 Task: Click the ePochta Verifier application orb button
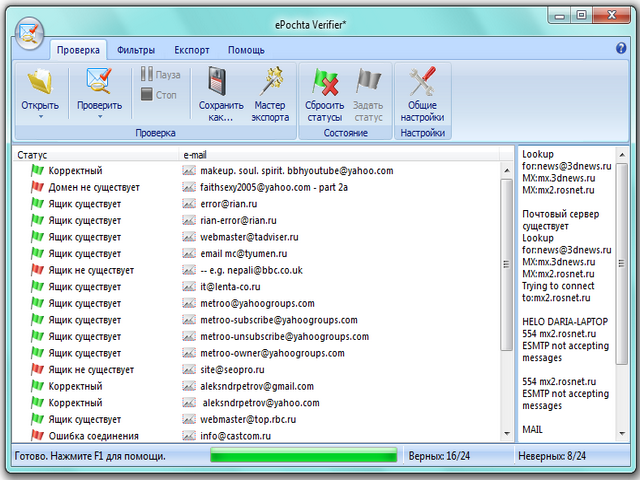pos(29,33)
